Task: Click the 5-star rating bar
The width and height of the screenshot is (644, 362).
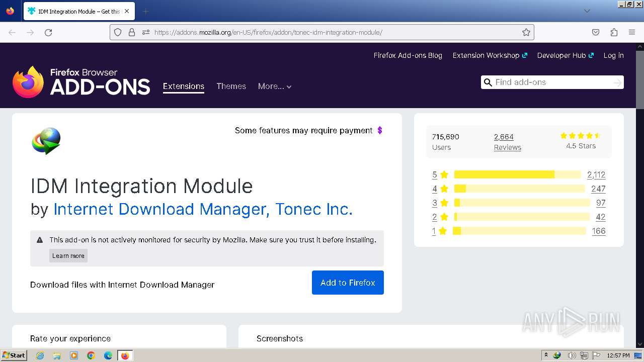Action: pos(517,174)
